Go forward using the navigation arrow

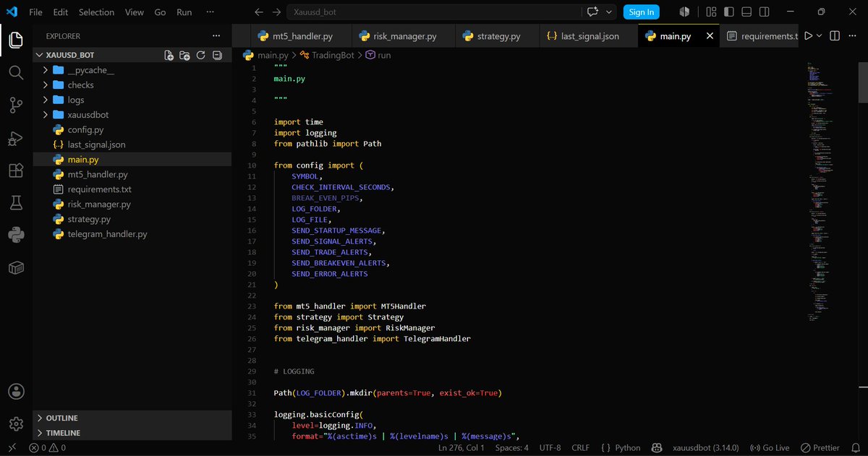point(276,12)
